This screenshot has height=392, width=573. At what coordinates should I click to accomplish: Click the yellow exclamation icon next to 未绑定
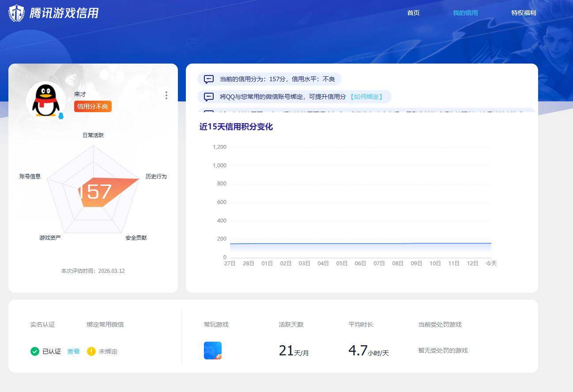tap(90, 351)
